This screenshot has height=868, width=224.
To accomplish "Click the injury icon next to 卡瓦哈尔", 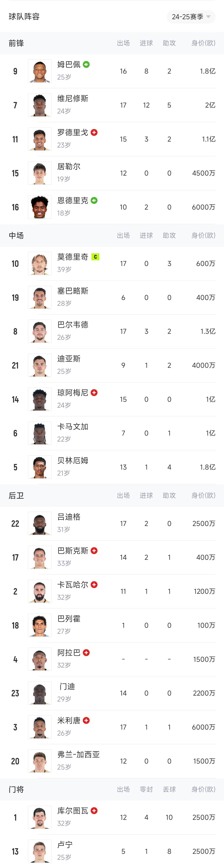I will [x=94, y=585].
